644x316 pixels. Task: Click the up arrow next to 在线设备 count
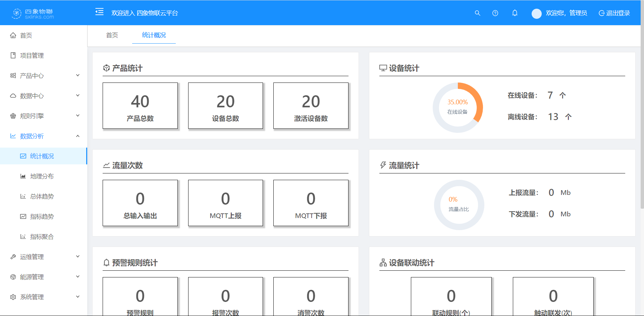pos(562,96)
